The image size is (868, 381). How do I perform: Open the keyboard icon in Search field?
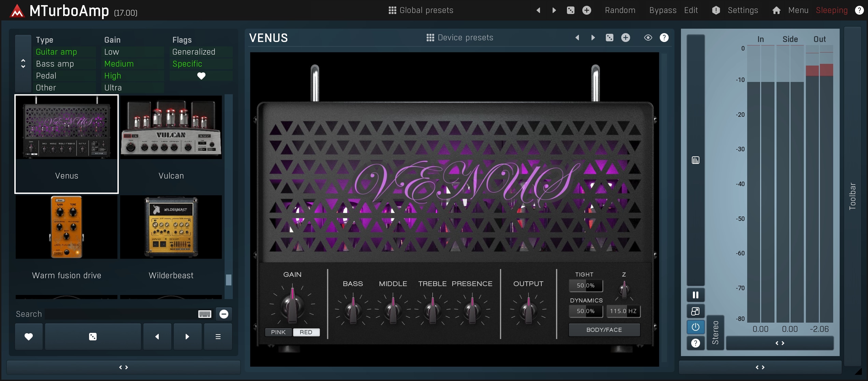pos(205,314)
